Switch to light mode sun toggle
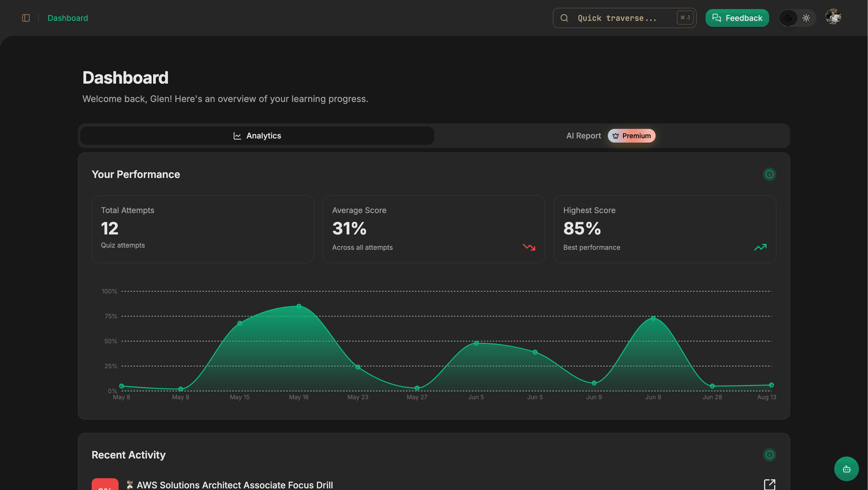The image size is (868, 490). [x=806, y=18]
